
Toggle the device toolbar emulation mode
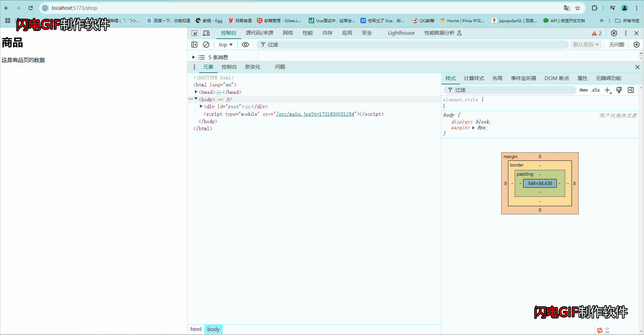(206, 33)
